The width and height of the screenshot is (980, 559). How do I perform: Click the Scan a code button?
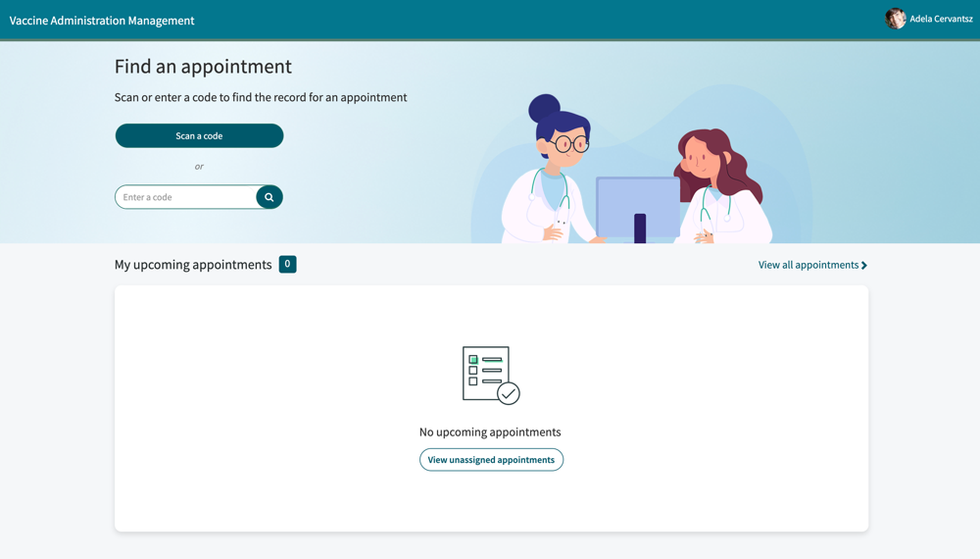tap(199, 135)
